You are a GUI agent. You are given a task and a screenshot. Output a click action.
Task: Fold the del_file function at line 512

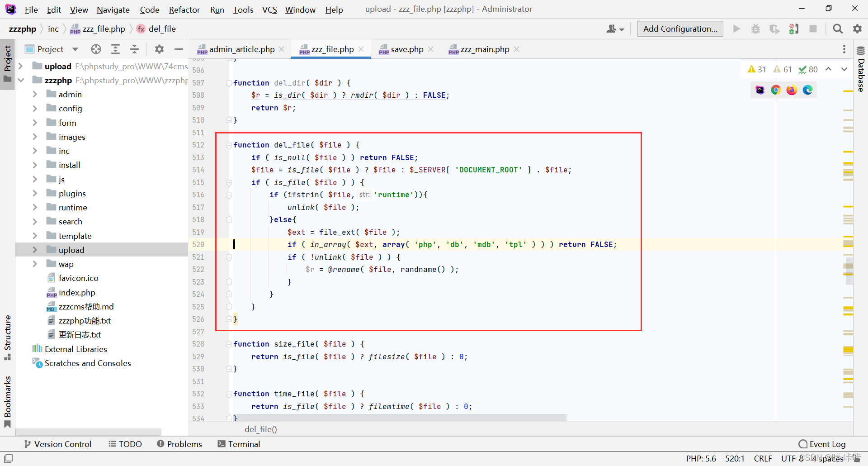click(x=229, y=145)
